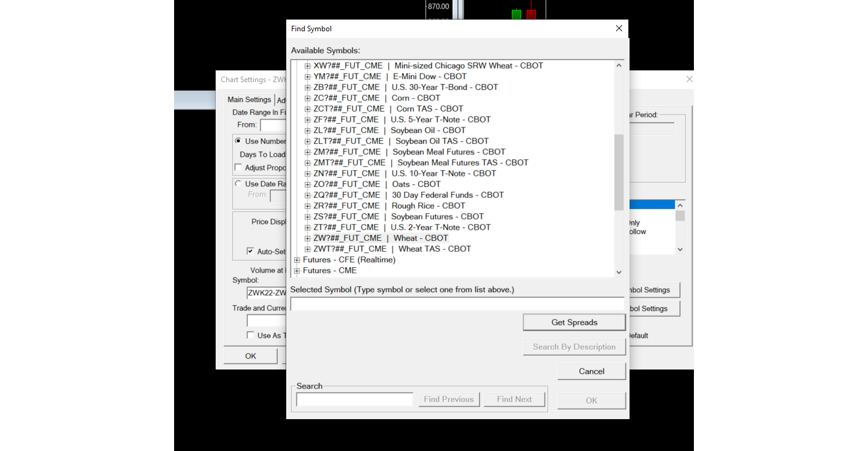This screenshot has height=451, width=868.
Task: Select ZO?##_FUT_CME Oats symbol
Action: coord(377,184)
